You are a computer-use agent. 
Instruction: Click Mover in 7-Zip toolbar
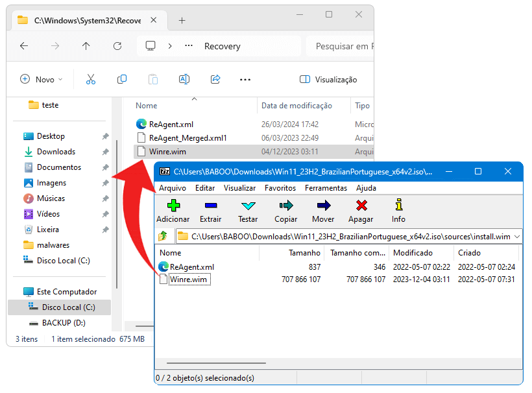(323, 211)
